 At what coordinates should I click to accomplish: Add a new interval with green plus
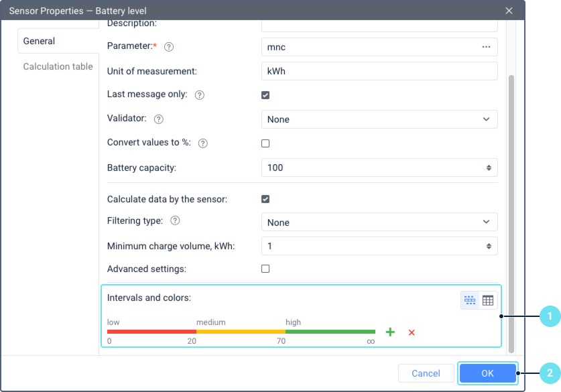coord(390,332)
